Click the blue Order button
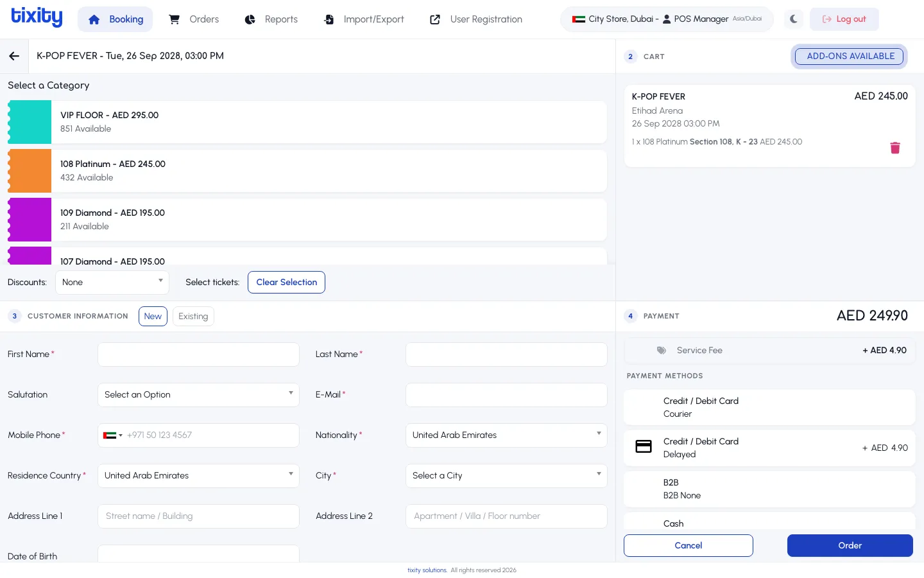924x578 pixels. (850, 546)
